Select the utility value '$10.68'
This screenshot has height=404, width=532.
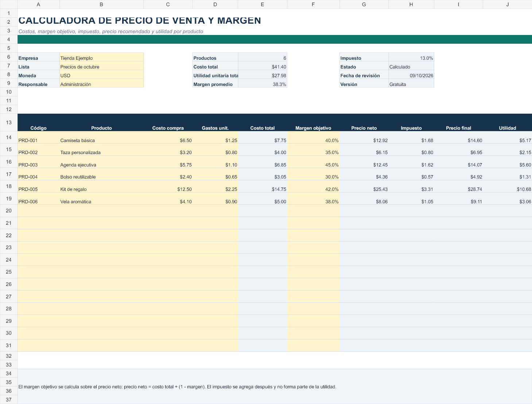[x=508, y=187]
